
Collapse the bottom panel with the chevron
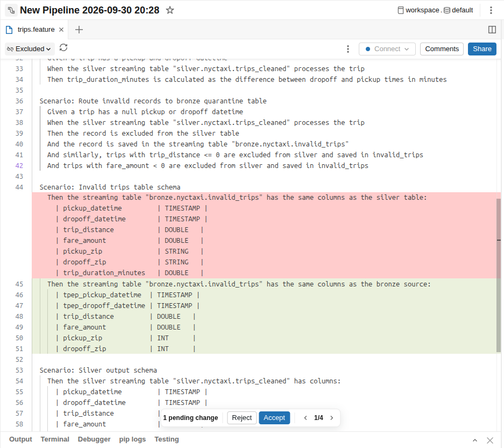click(475, 440)
